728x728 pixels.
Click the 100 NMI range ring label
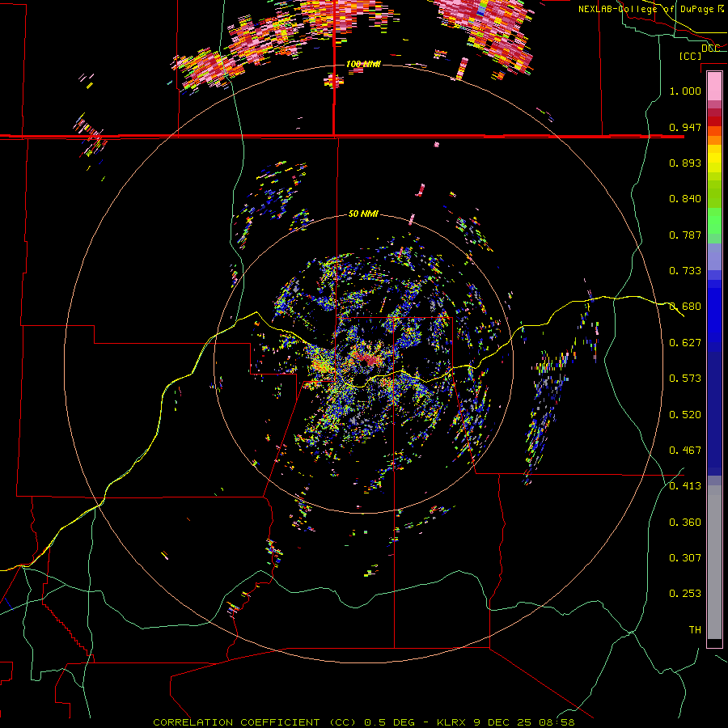point(363,64)
